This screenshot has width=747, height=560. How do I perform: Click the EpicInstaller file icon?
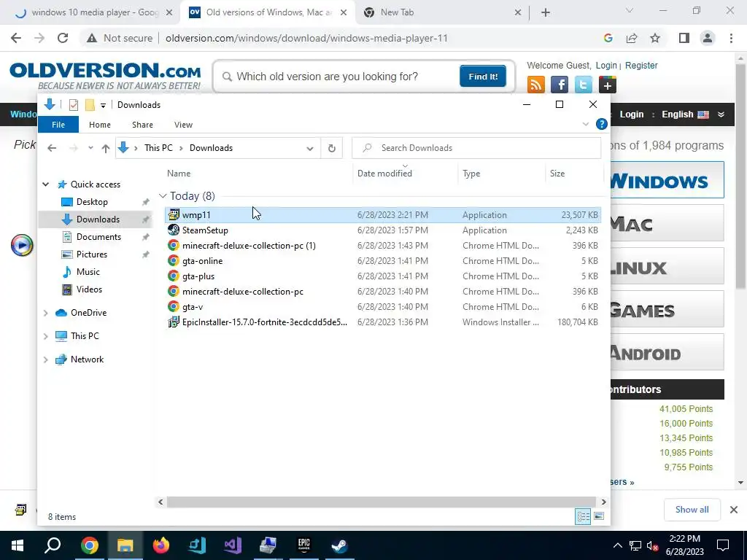174,322
